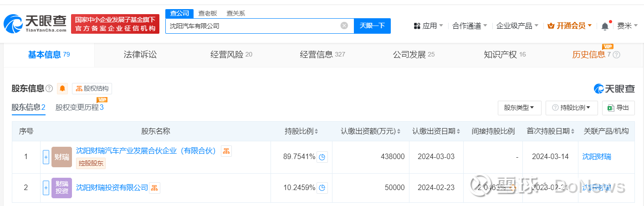
Task: Select the 基本信息 tab
Action: point(49,55)
